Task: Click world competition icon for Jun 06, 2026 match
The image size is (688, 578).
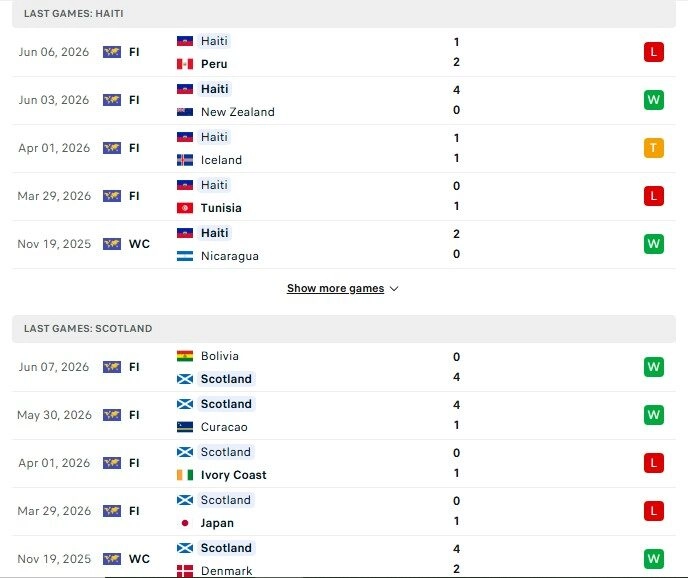Action: pos(112,52)
